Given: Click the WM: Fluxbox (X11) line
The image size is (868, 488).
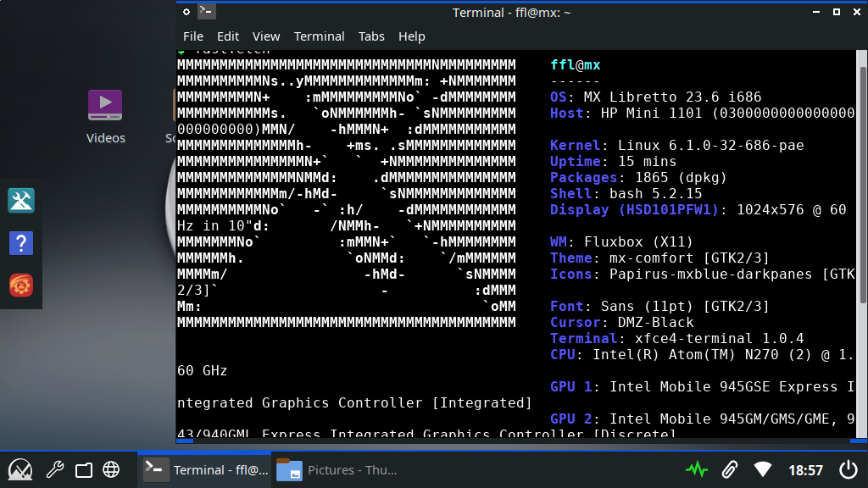Looking at the screenshot, I should pos(621,241).
